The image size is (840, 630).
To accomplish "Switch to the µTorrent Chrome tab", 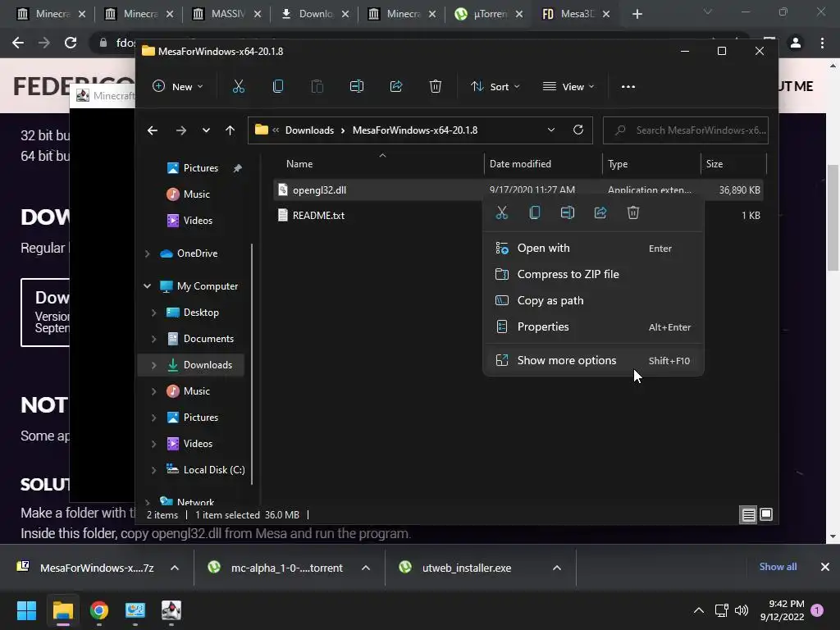I will 488,14.
